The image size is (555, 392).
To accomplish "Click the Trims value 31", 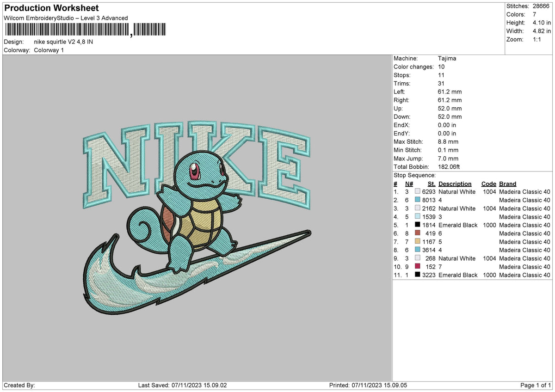I will tap(441, 83).
